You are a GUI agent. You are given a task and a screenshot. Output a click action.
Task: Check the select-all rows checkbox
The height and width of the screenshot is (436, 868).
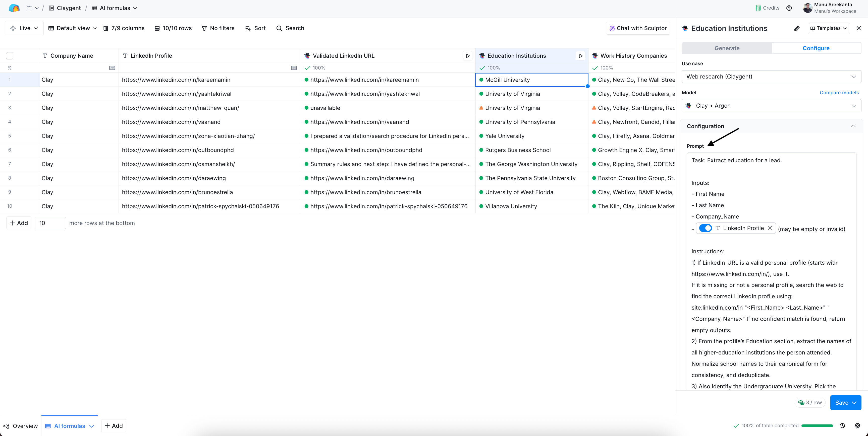(x=10, y=56)
